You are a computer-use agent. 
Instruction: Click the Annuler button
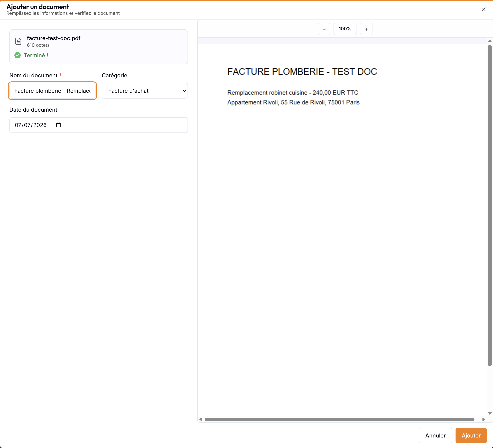[x=435, y=436]
